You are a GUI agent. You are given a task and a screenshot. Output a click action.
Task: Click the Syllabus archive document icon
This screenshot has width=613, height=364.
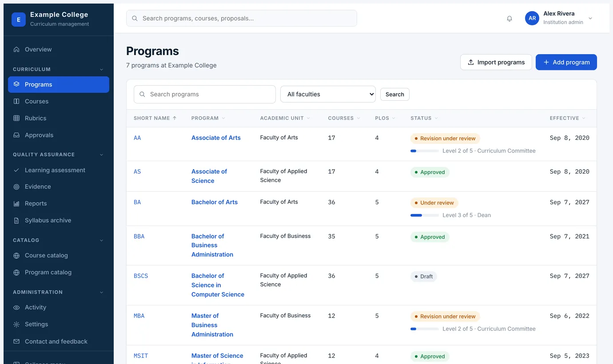(16, 221)
